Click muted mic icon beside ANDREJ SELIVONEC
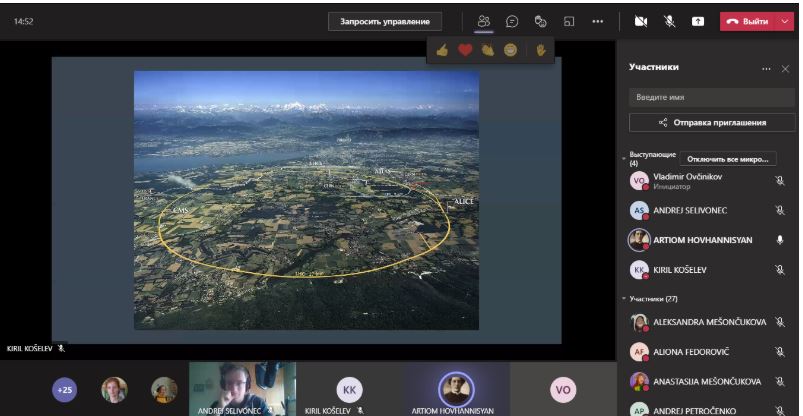 click(779, 211)
